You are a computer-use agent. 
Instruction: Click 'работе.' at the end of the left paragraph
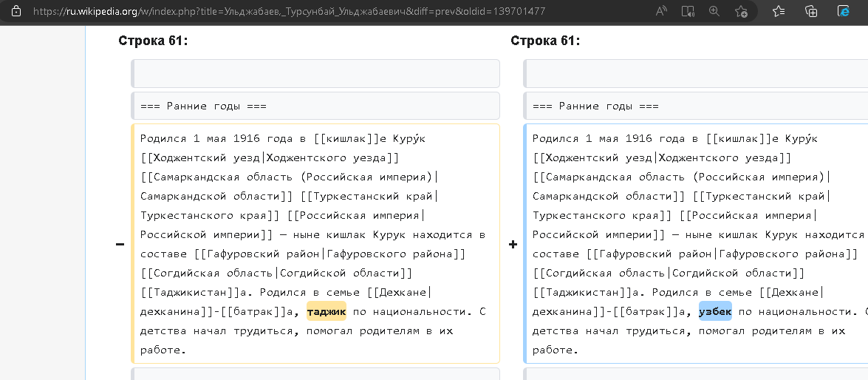(x=163, y=350)
